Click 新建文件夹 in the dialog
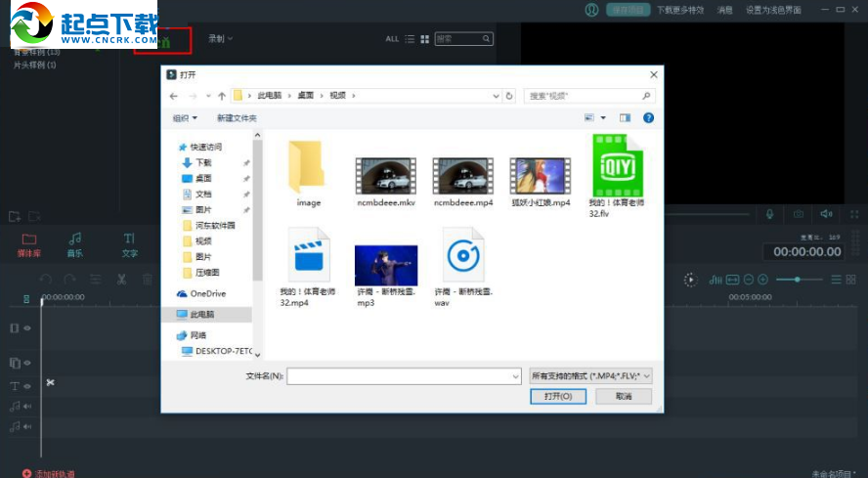This screenshot has width=868, height=478. pos(237,118)
